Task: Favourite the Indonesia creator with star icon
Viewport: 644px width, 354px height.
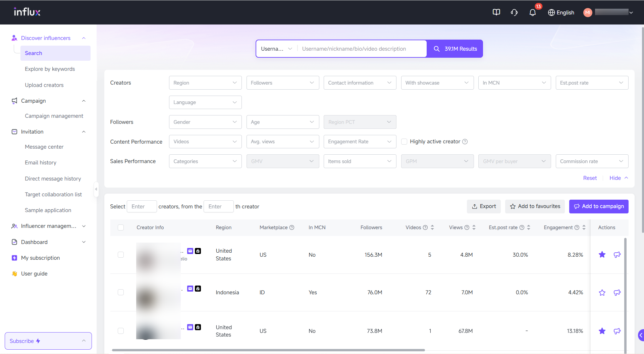Action: (x=602, y=293)
